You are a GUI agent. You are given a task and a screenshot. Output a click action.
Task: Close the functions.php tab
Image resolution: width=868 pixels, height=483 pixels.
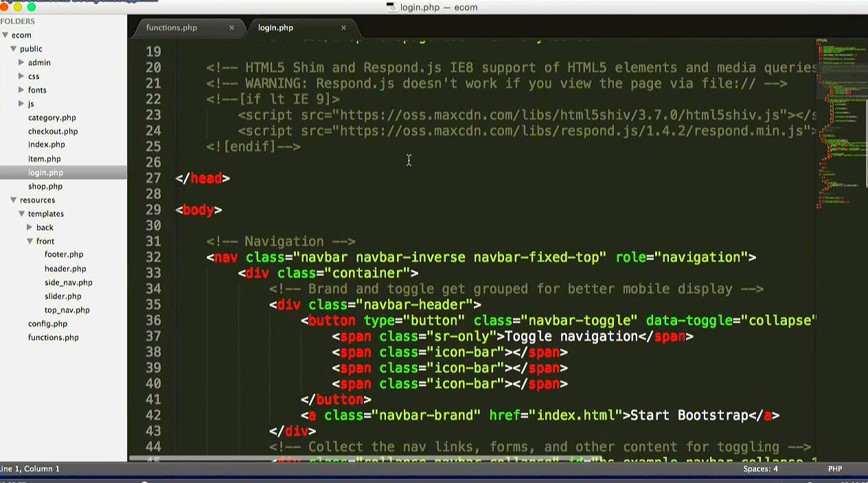[x=231, y=27]
